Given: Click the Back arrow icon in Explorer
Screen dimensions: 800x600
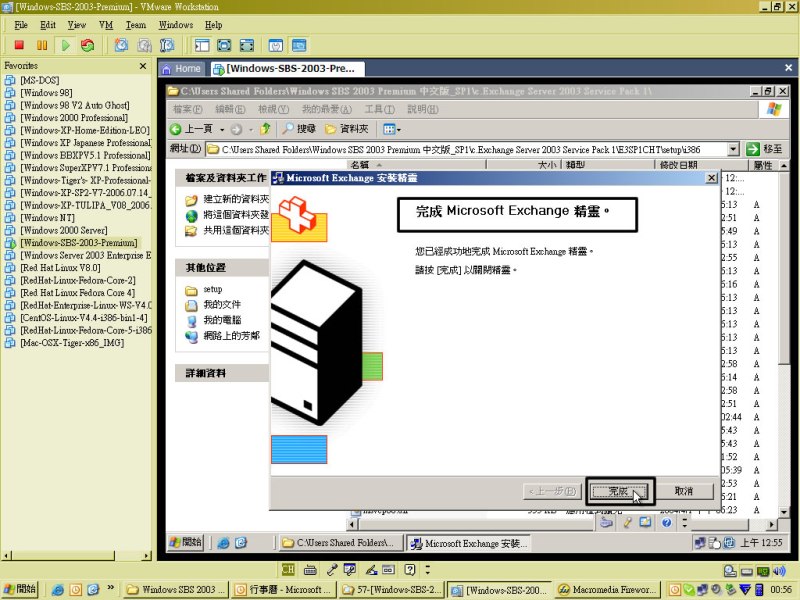Looking at the screenshot, I should pyautogui.click(x=176, y=130).
